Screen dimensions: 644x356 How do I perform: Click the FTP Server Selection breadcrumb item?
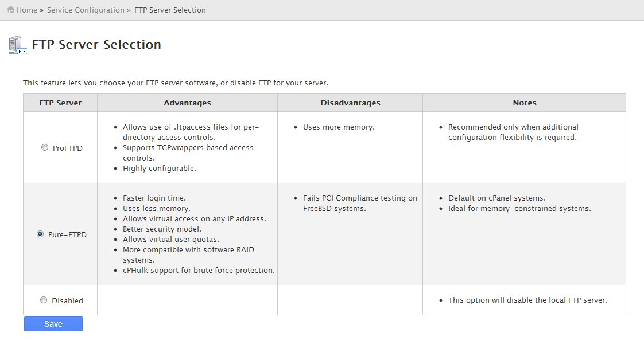(170, 10)
